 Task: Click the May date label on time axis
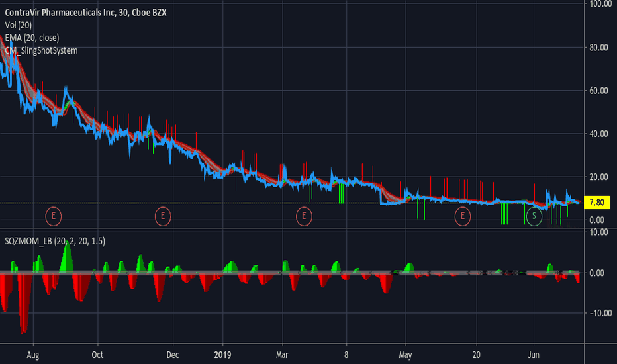405,355
